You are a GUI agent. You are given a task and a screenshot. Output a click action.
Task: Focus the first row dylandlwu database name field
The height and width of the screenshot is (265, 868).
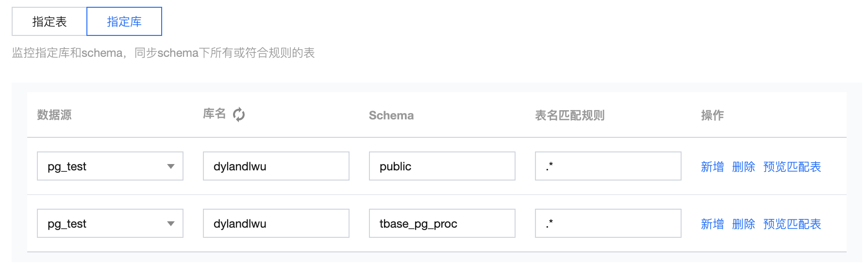click(x=276, y=166)
